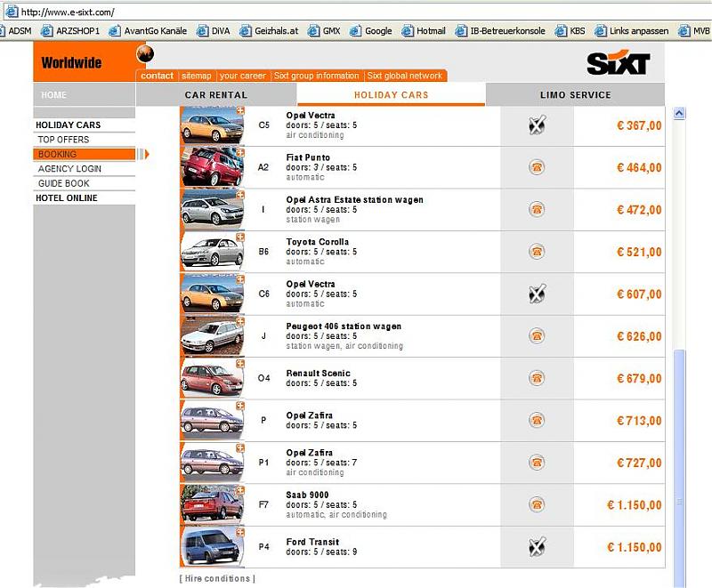The width and height of the screenshot is (712, 588).
Task: Click the € 727,00 price
Action: point(639,463)
